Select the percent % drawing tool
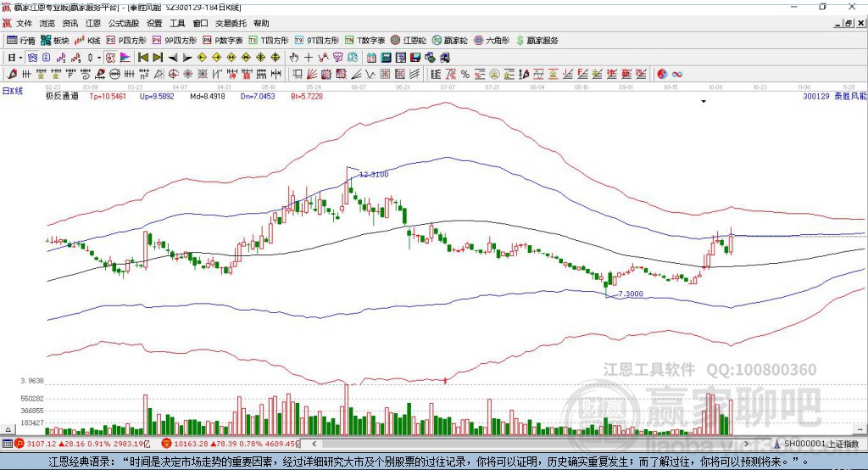868x470 pixels. pos(465,75)
